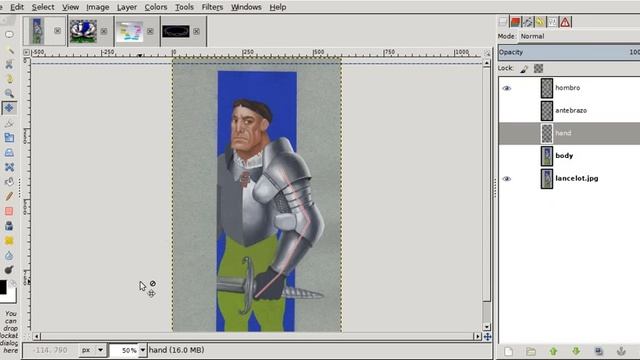Open the Tools menu

184,7
